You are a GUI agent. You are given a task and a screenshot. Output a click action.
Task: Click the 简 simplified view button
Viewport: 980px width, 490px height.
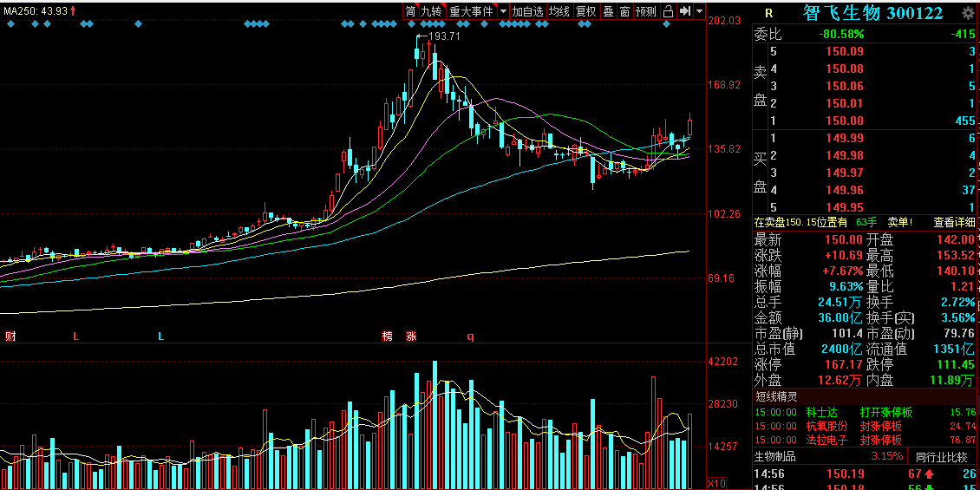(x=410, y=10)
